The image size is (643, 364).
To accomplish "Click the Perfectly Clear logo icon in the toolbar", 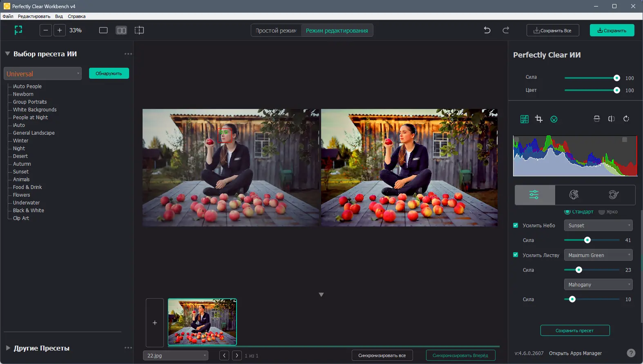I will tap(18, 30).
